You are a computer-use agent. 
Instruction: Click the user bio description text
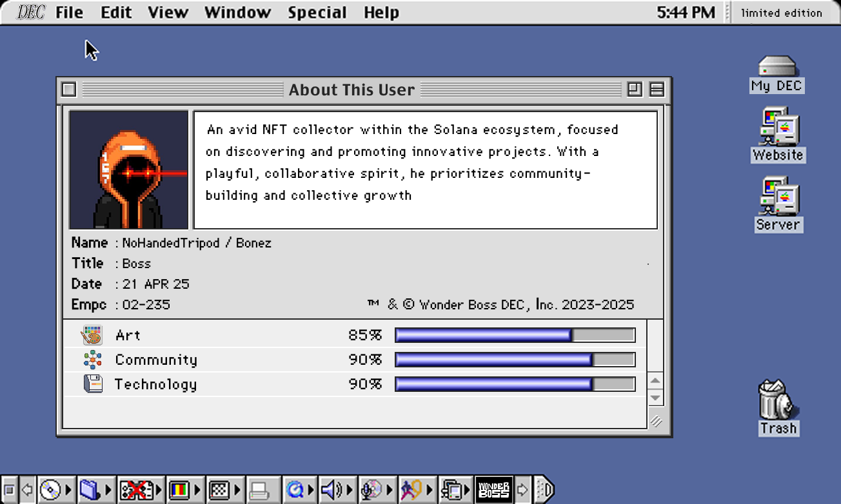[x=411, y=162]
